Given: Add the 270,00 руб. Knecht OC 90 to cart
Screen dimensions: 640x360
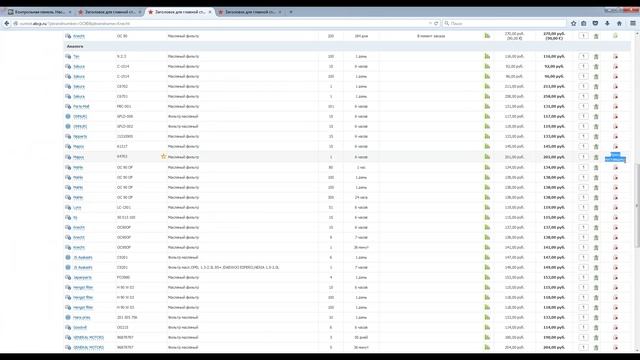Looking at the screenshot, I should [596, 36].
